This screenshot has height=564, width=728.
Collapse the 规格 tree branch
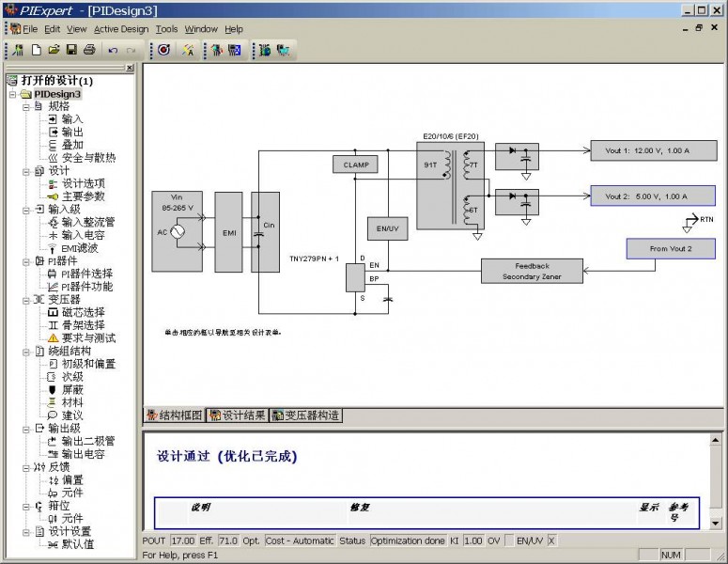point(26,106)
